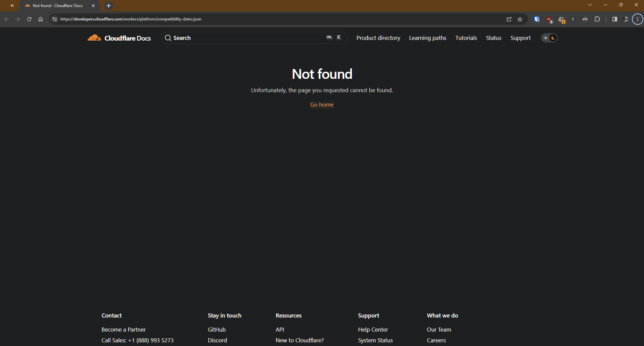Open the GitHub footer link

(217, 330)
